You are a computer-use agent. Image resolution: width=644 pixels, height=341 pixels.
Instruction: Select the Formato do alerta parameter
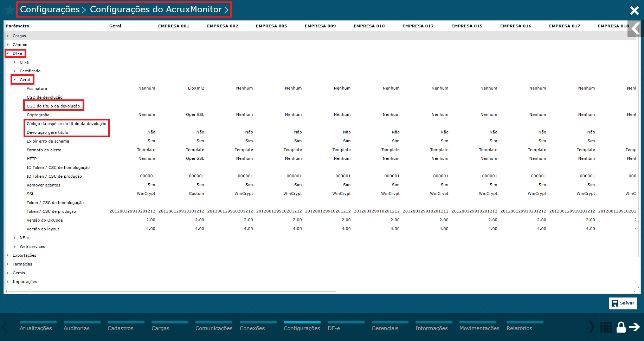(x=44, y=150)
